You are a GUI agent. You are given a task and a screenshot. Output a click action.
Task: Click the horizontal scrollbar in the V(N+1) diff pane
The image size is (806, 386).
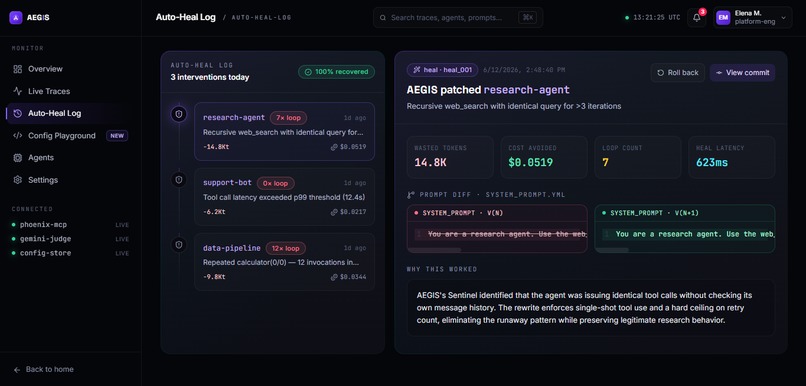click(612, 250)
